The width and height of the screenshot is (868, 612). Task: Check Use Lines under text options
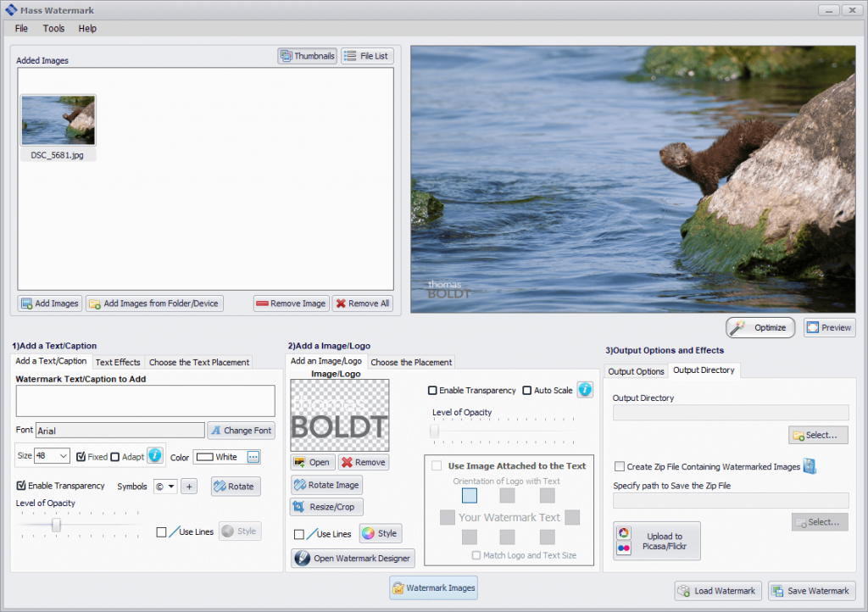click(x=160, y=531)
